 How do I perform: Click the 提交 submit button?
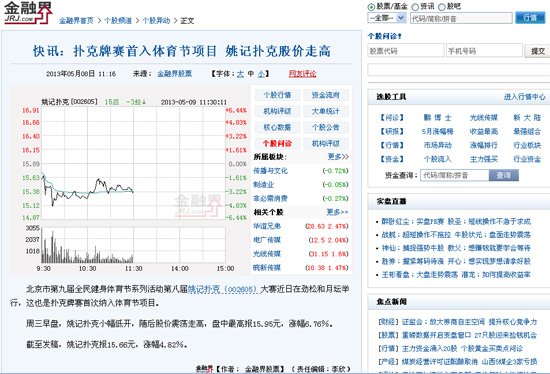(x=537, y=51)
